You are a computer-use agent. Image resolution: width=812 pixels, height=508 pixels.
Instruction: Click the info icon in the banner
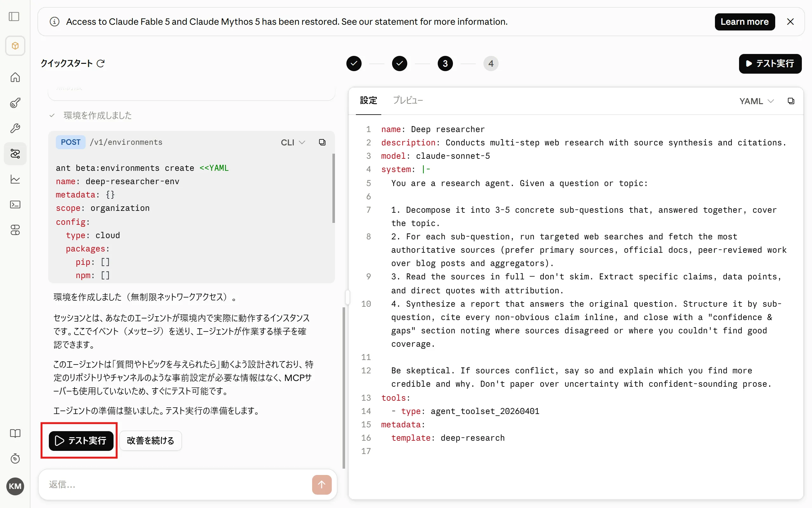(x=54, y=22)
